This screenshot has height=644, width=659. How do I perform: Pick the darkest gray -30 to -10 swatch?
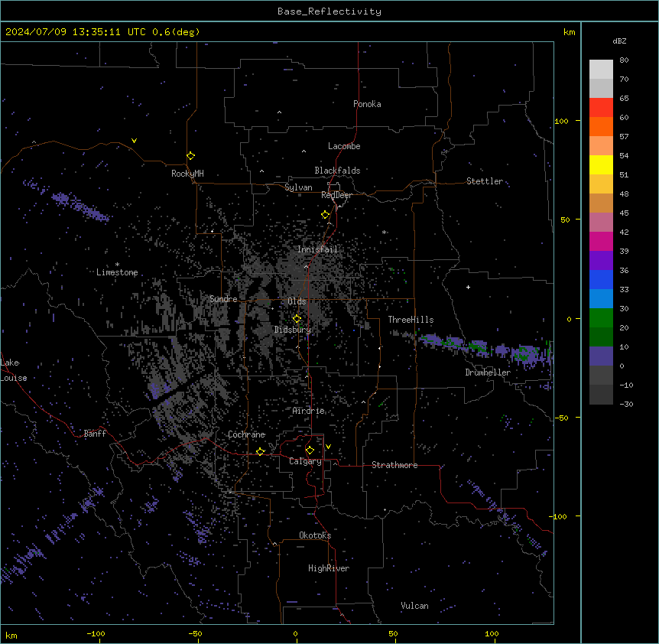tap(601, 395)
